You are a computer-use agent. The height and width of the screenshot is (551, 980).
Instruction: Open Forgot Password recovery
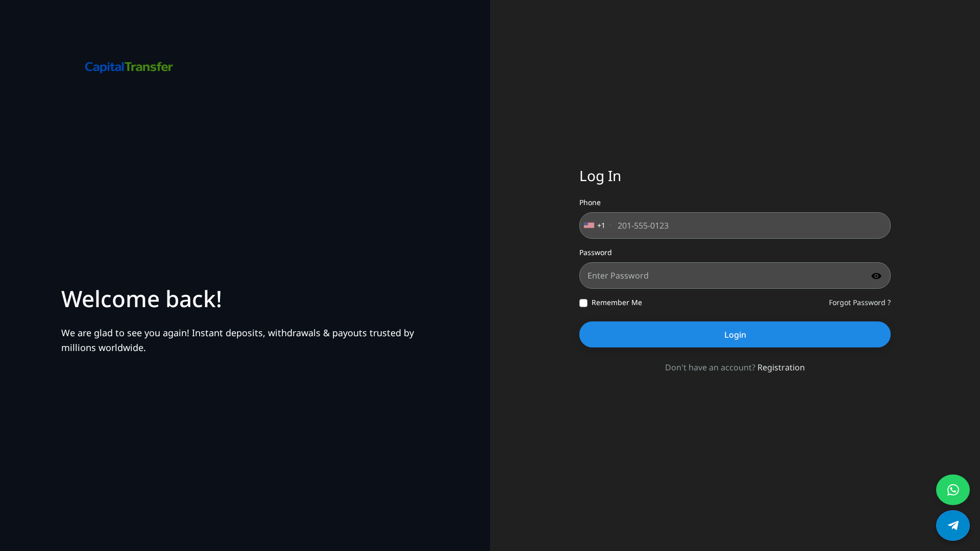859,302
